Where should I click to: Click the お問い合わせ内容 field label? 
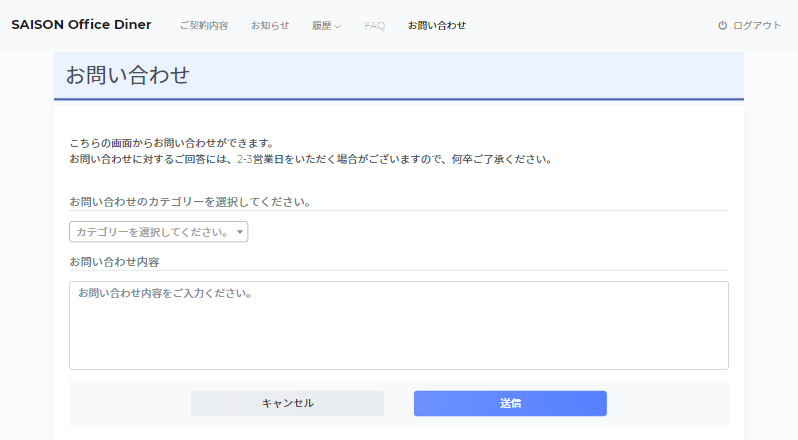pyautogui.click(x=115, y=262)
